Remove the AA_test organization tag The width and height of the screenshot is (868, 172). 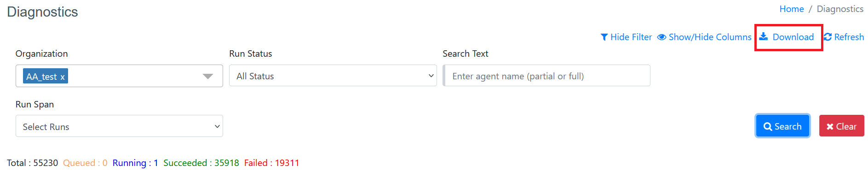click(63, 77)
